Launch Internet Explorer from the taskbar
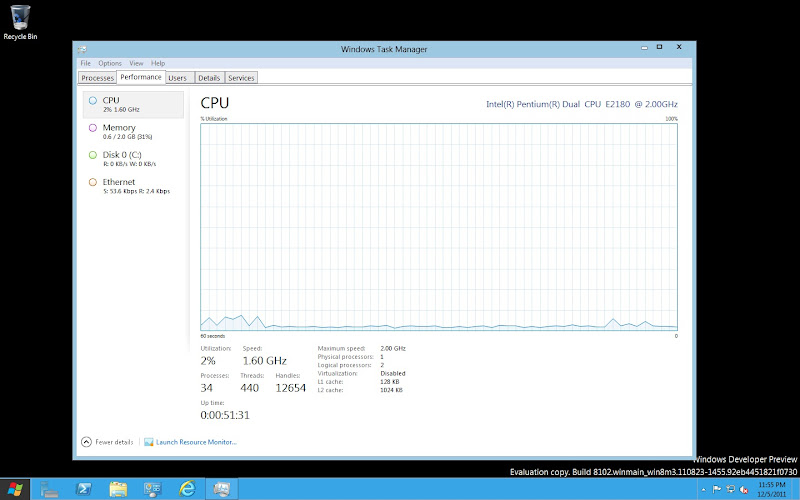The width and height of the screenshot is (800, 500). point(187,489)
